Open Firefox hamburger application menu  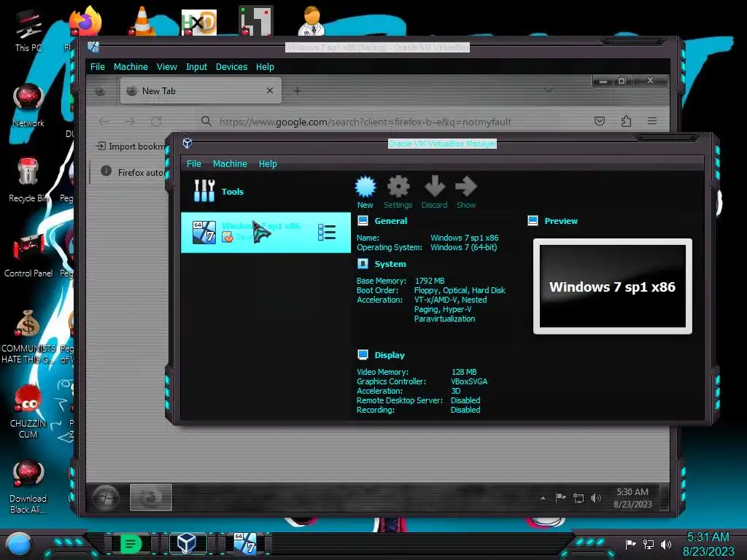[652, 122]
